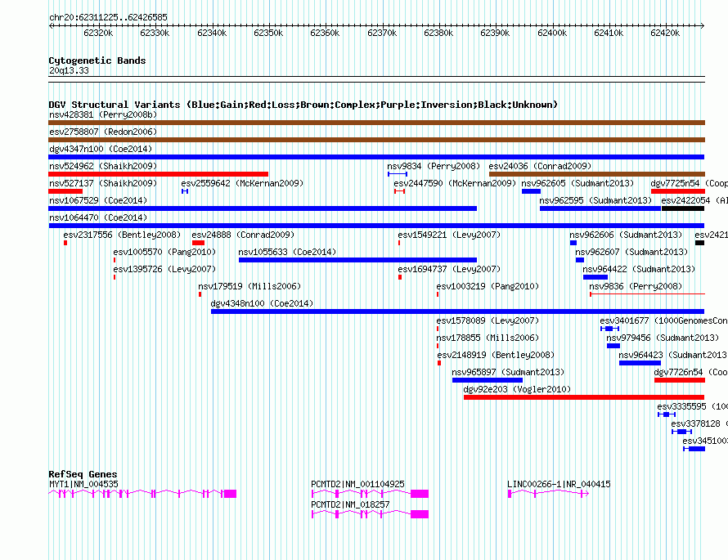Select the 20q13.33 band label
This screenshot has height=560, width=728.
coord(69,70)
